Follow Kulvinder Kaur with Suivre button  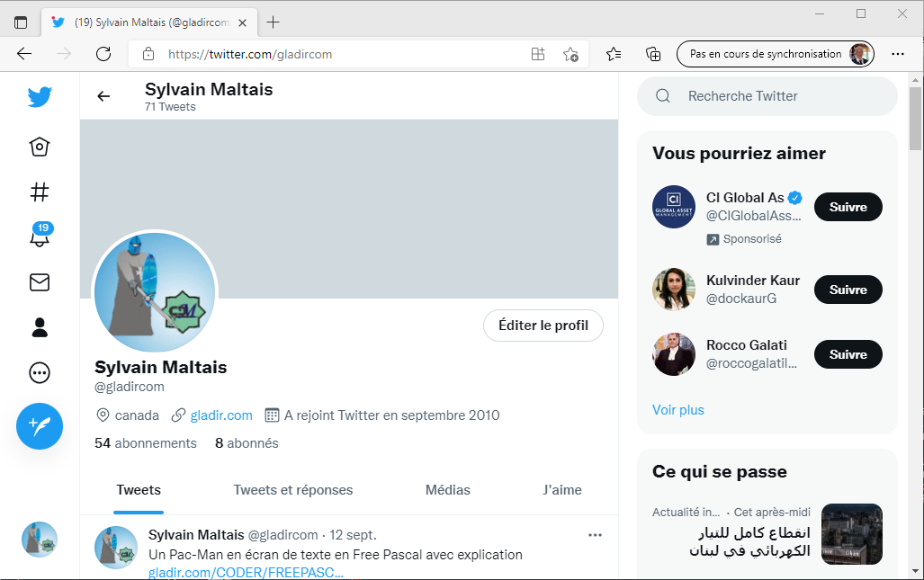point(848,290)
